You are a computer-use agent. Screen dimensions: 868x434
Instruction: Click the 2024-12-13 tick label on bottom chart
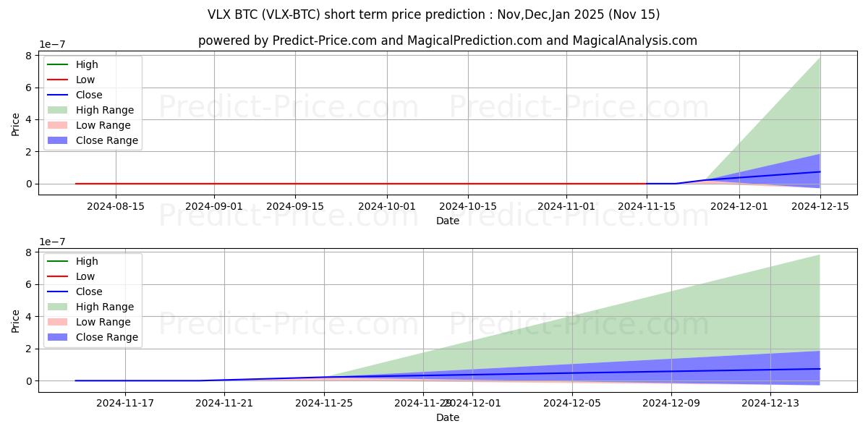[x=771, y=403]
